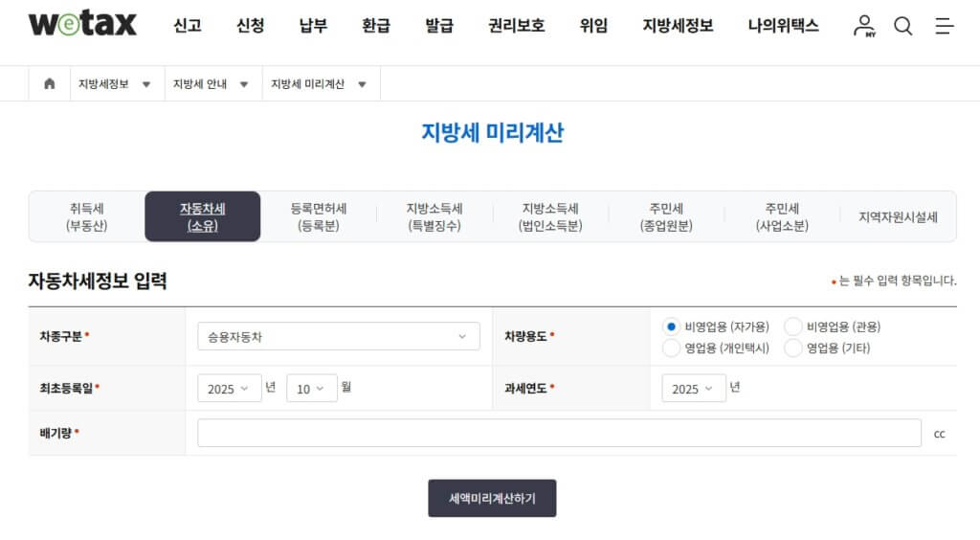Open the 나의위택스 menu item
980x540 pixels.
coord(783,26)
